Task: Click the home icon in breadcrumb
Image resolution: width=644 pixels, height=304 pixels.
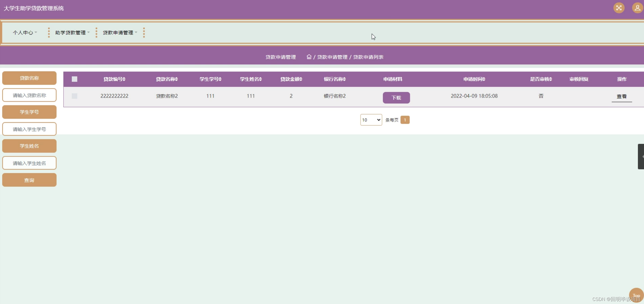Action: (x=309, y=57)
